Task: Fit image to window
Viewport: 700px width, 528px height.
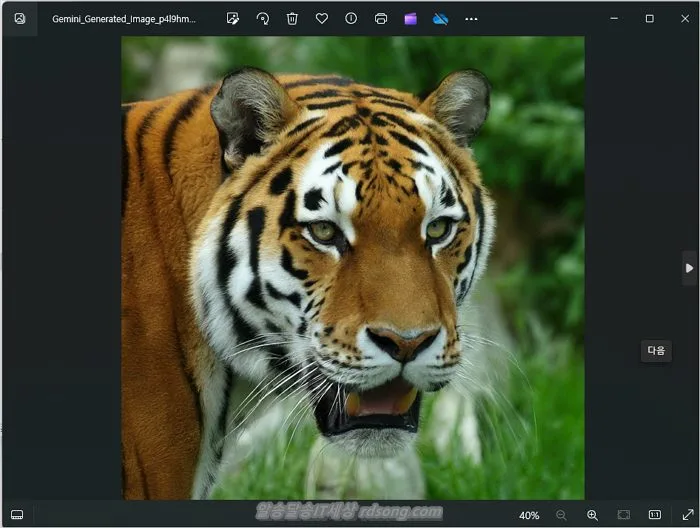Action: pos(624,515)
